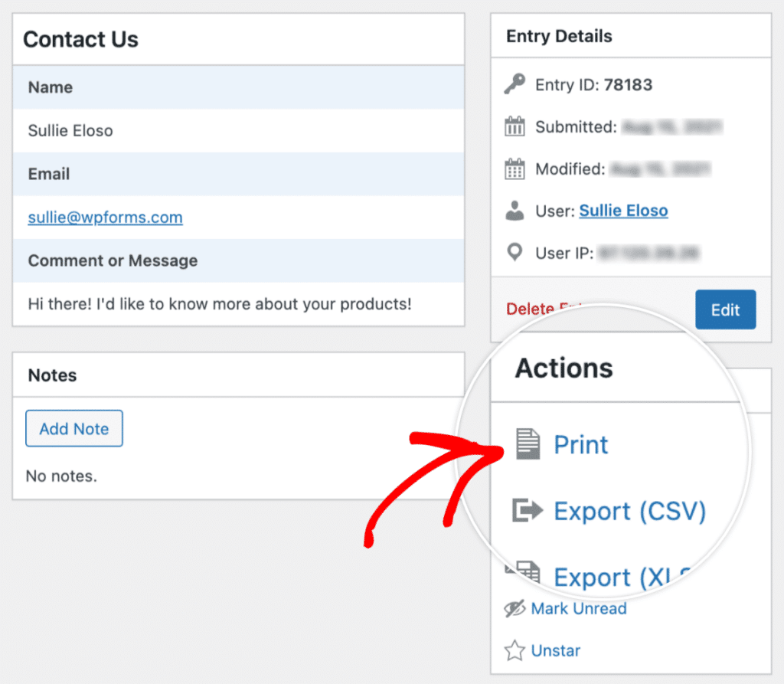Click the user silhouette icon beside User

517,210
